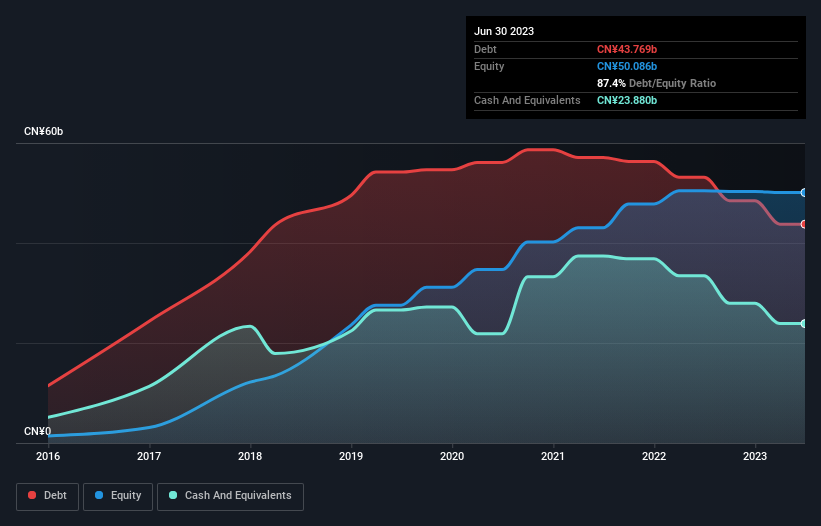821x526 pixels.
Task: Click the blue Equity end-point marker
Action: tap(804, 193)
